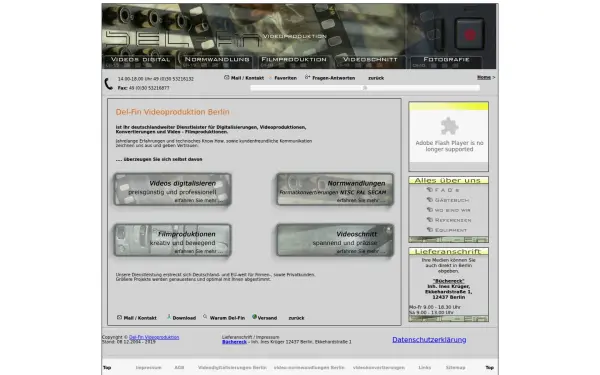Click the red record button in header
600x375 pixels.
click(x=470, y=35)
